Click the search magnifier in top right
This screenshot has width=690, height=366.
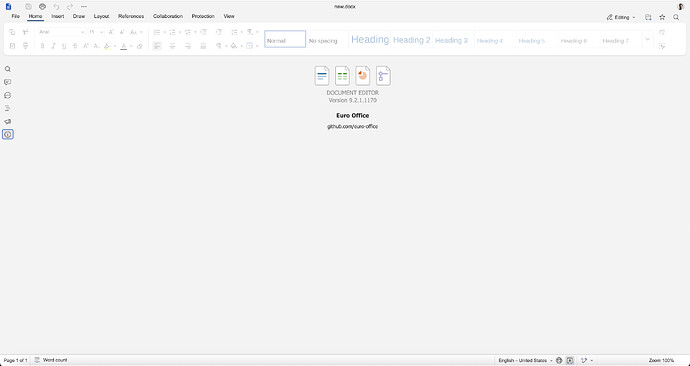point(676,17)
